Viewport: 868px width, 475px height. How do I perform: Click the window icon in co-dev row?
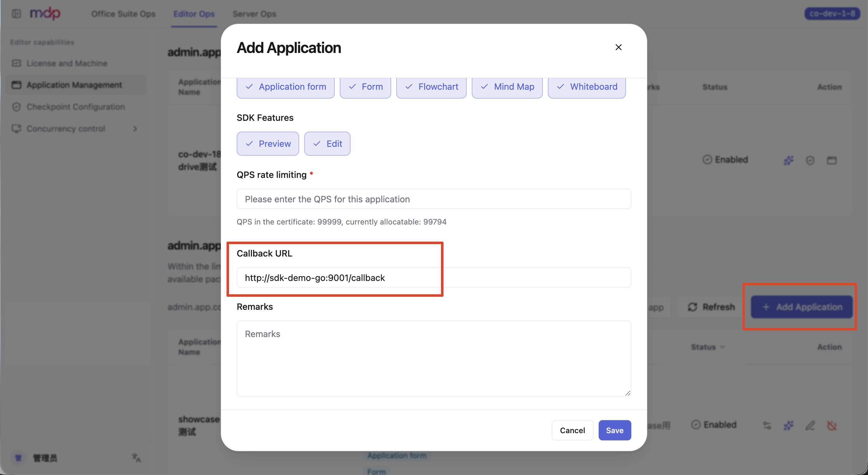832,160
